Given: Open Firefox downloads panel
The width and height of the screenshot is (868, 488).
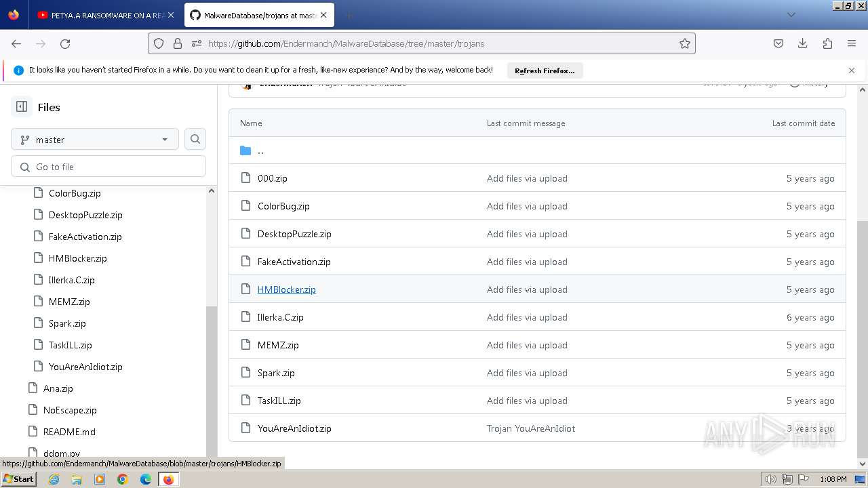Looking at the screenshot, I should (x=803, y=43).
